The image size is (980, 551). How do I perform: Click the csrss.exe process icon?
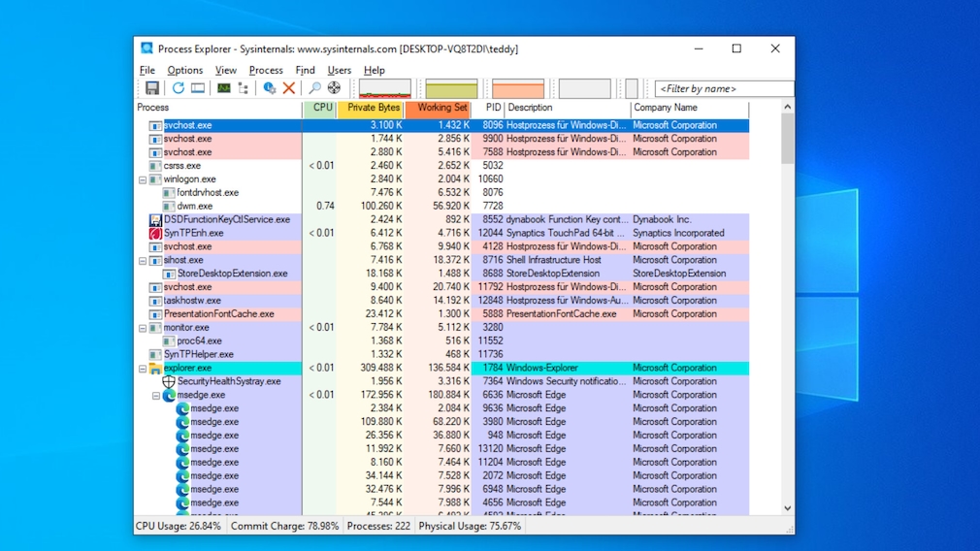(155, 166)
